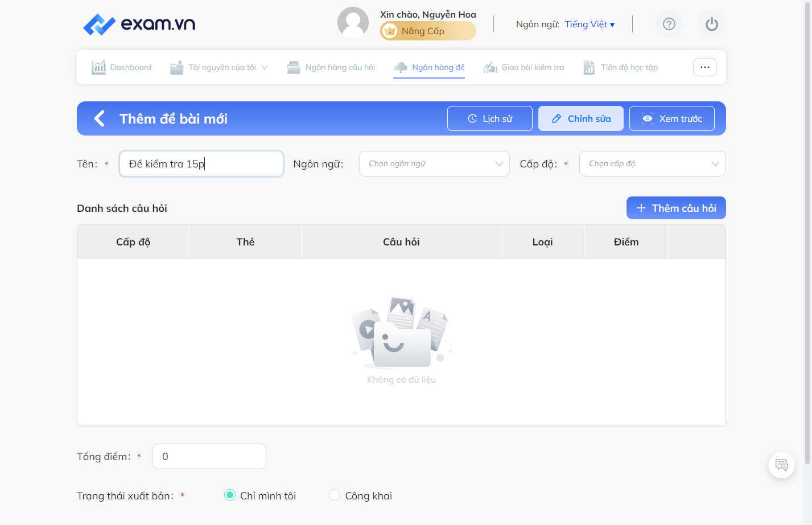Go to the Dashboard tab
This screenshot has height=525, width=812.
coord(122,67)
